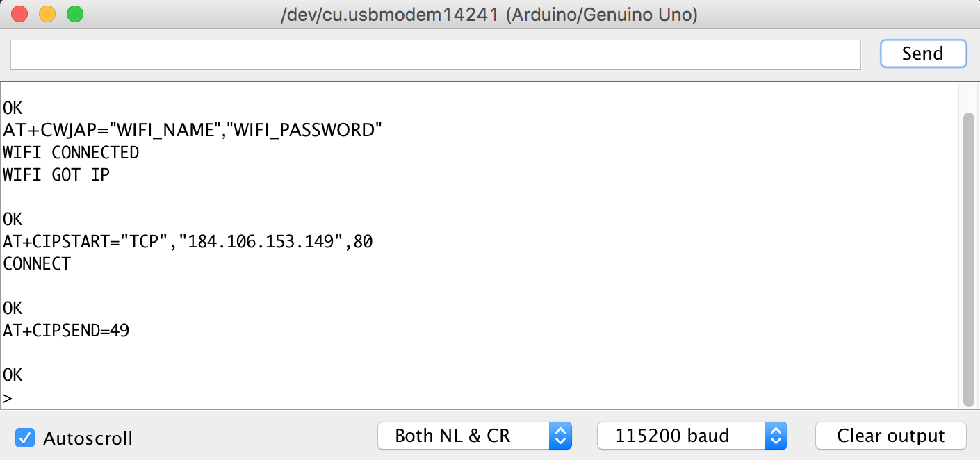Open the Both NL & CR dropdown
The width and height of the screenshot is (980, 460).
point(474,436)
